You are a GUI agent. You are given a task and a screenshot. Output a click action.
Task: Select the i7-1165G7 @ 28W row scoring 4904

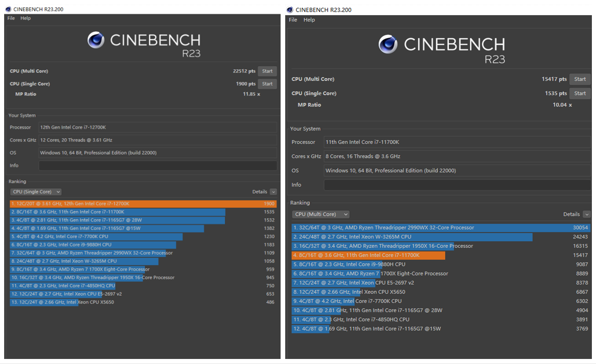tap(441, 310)
